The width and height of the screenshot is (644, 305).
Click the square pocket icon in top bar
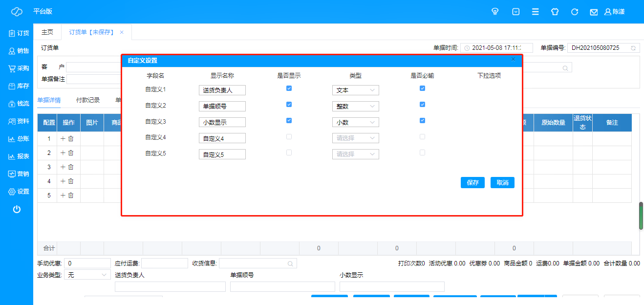tap(515, 12)
